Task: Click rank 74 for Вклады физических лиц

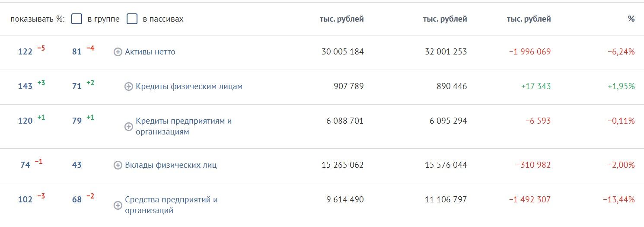Action: click(25, 165)
